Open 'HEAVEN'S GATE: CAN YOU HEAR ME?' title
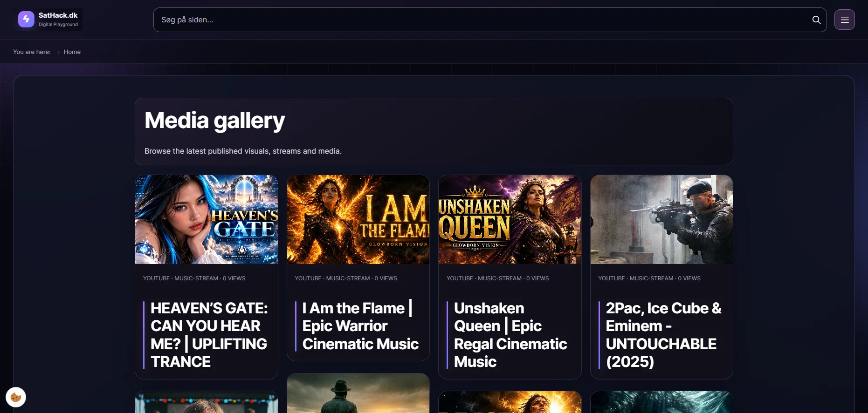The image size is (868, 413). 209,335
